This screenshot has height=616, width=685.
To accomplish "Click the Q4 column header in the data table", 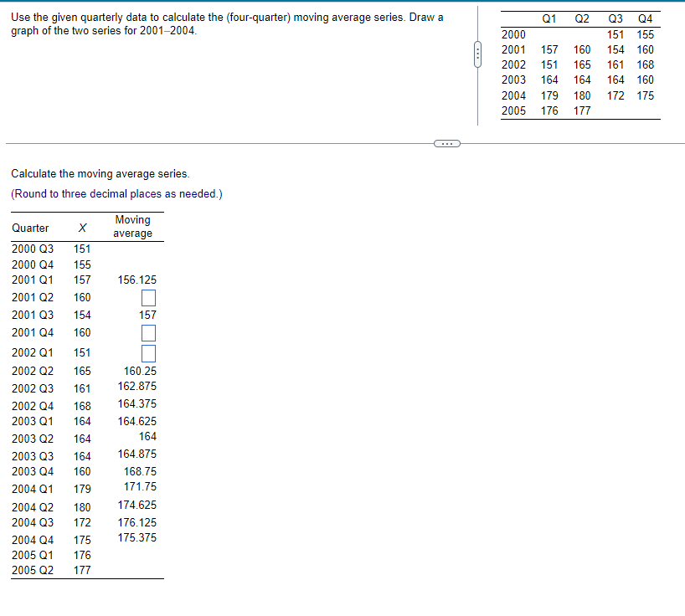I will pos(644,18).
